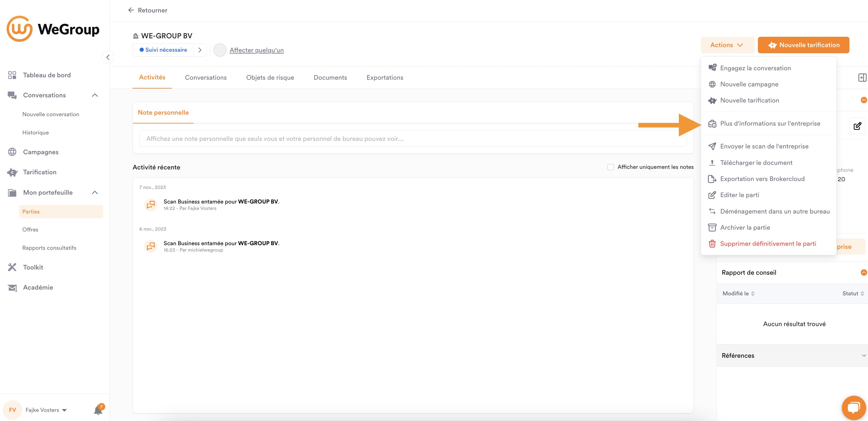This screenshot has width=868, height=421.
Task: Click the FV user avatar
Action: coord(12,410)
